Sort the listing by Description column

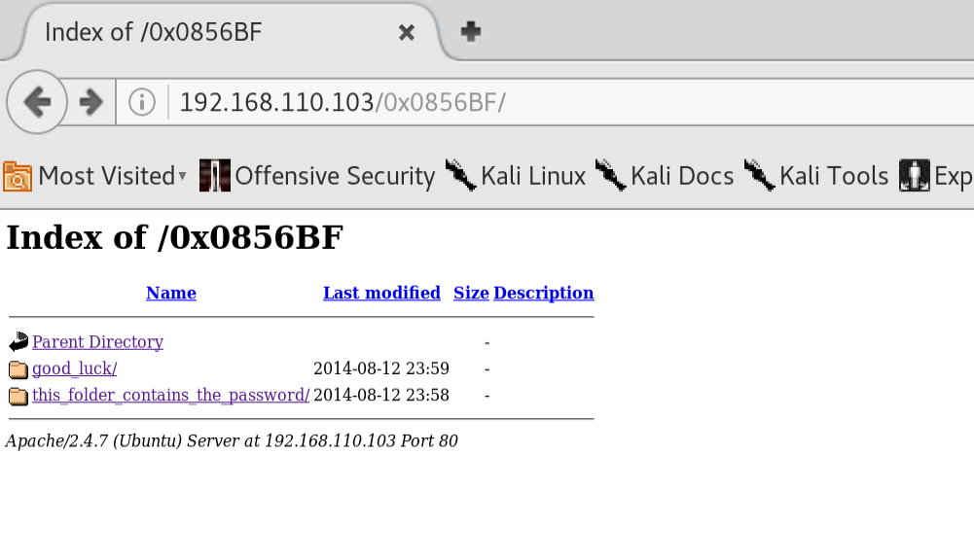point(544,293)
